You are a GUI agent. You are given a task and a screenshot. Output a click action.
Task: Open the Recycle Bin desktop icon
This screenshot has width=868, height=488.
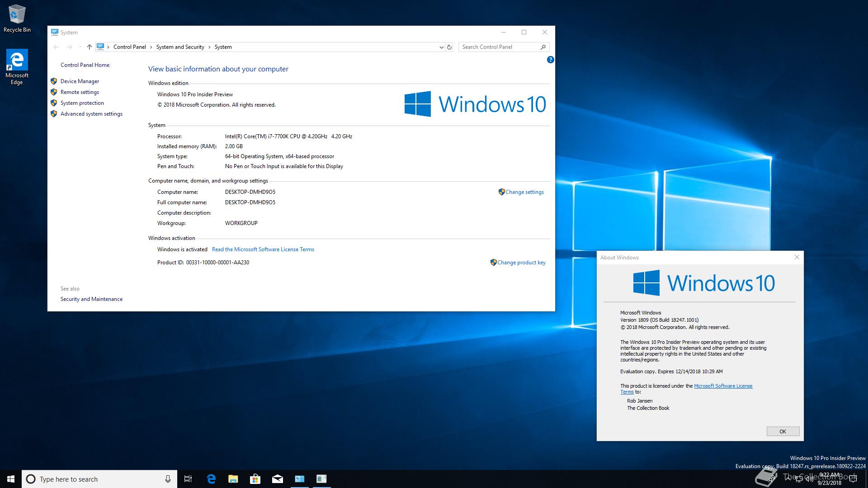tap(17, 19)
